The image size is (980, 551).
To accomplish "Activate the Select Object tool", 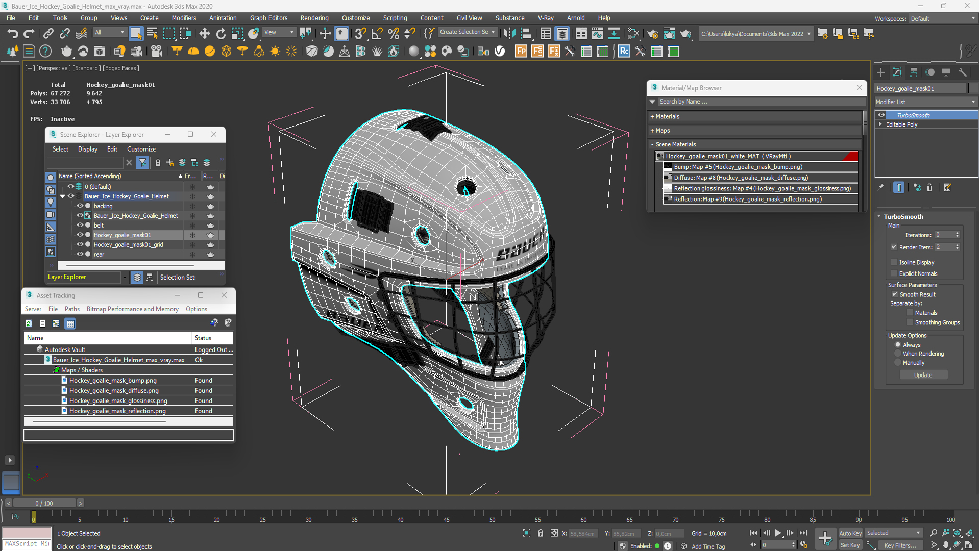I will (136, 34).
